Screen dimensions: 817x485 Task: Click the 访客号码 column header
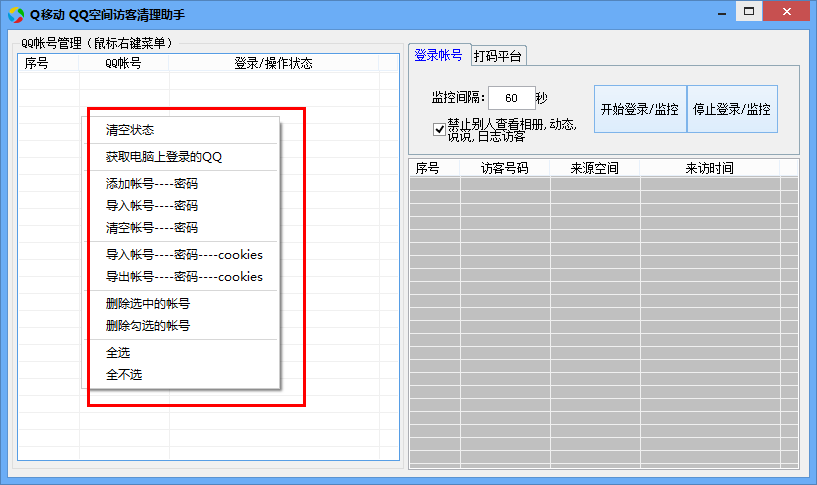tap(504, 168)
